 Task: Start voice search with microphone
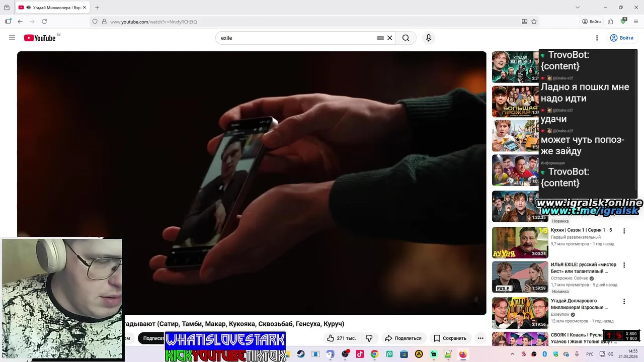(x=429, y=38)
